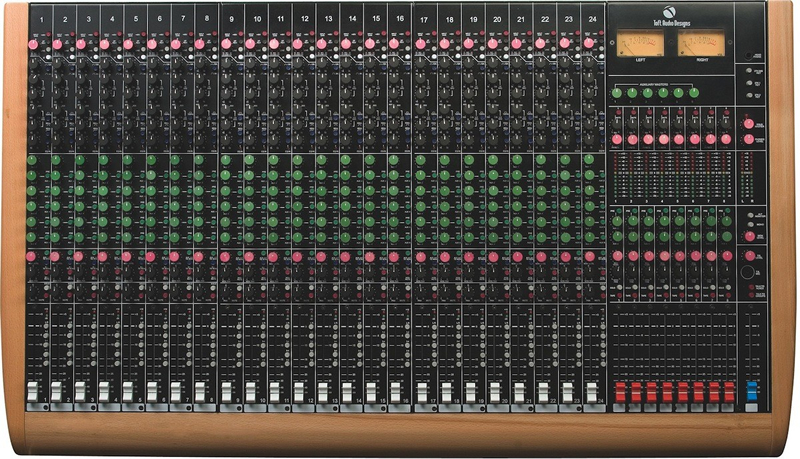Click channel 12 top green aux knob
The height and width of the screenshot is (459, 800).
coord(297,160)
